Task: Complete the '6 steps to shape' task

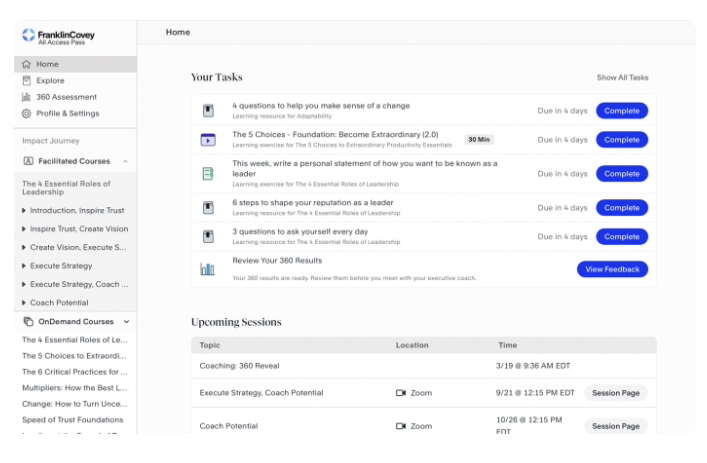Action: click(x=622, y=208)
